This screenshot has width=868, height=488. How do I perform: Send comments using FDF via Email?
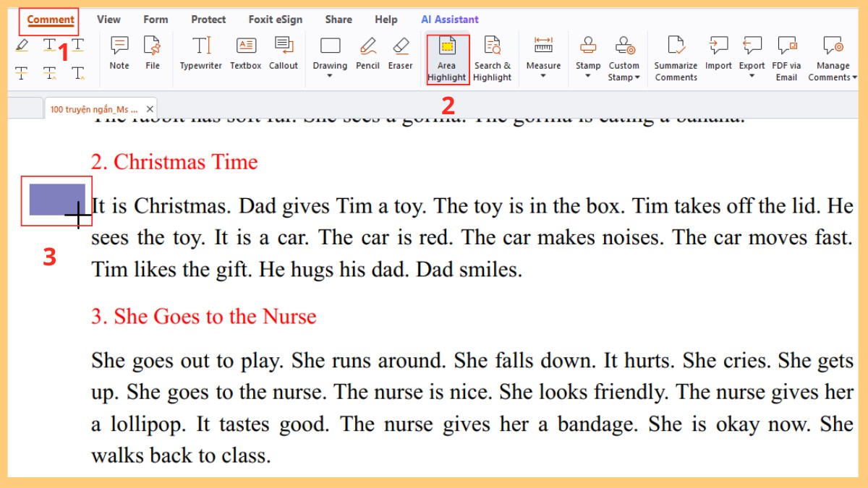tap(786, 58)
